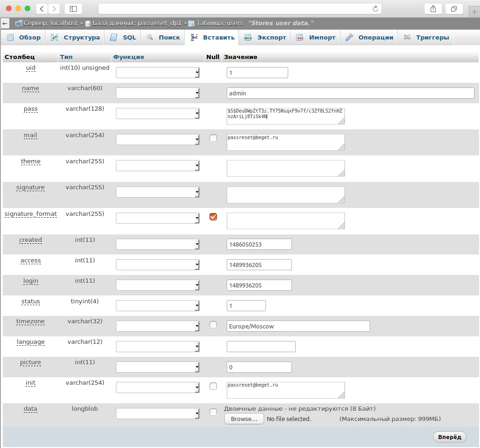Click the Импорт tab icon

pyautogui.click(x=300, y=38)
